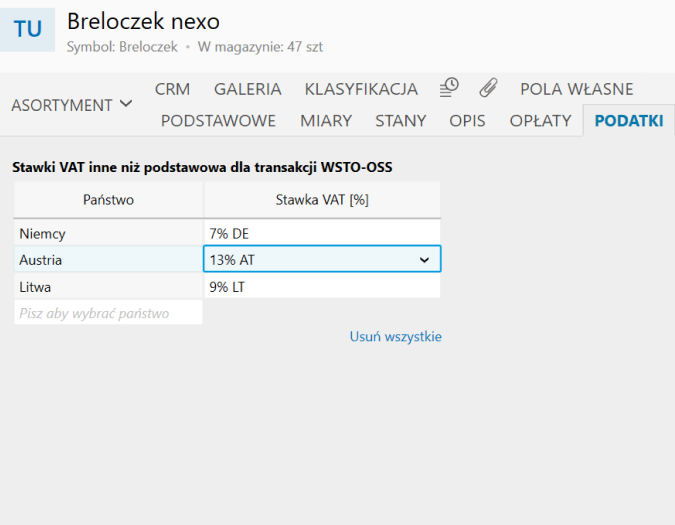Viewport: 675px width, 525px height.
Task: Click the 9% LT VAT rate cell
Action: pos(321,287)
